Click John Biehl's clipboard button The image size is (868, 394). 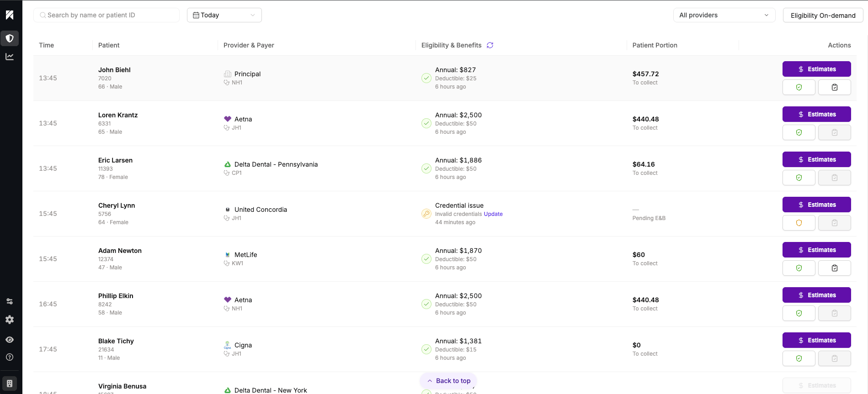[x=835, y=87]
